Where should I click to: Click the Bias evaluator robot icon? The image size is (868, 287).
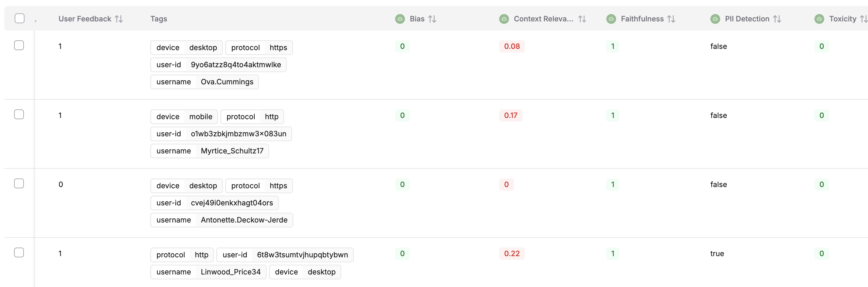[400, 19]
